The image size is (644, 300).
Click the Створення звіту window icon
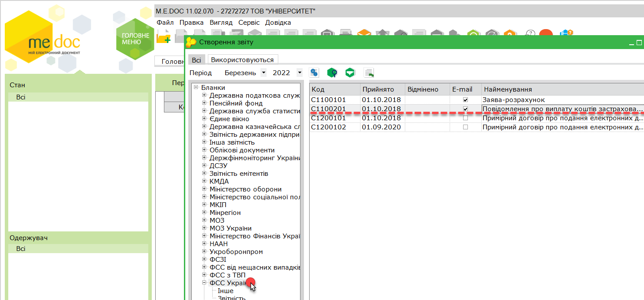click(x=191, y=42)
